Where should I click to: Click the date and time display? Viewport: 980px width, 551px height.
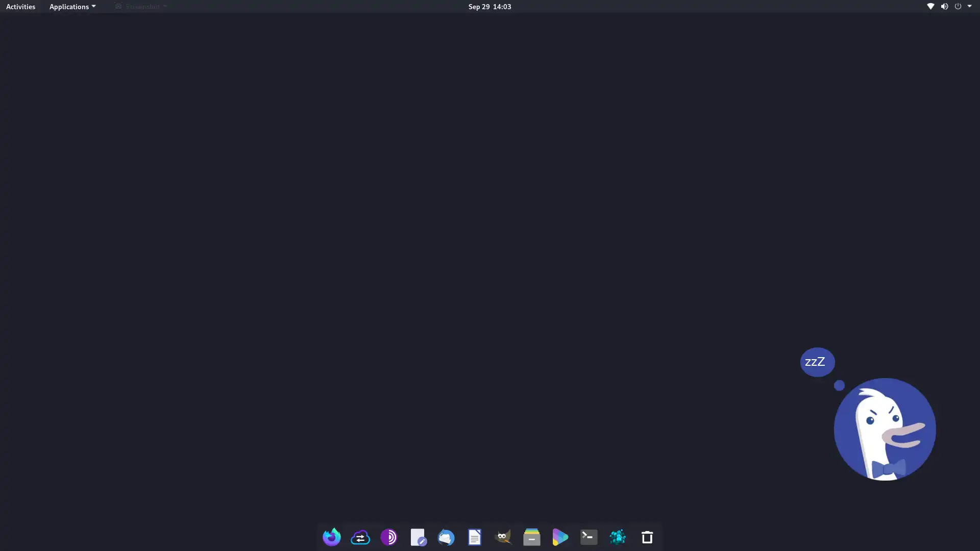(x=489, y=6)
